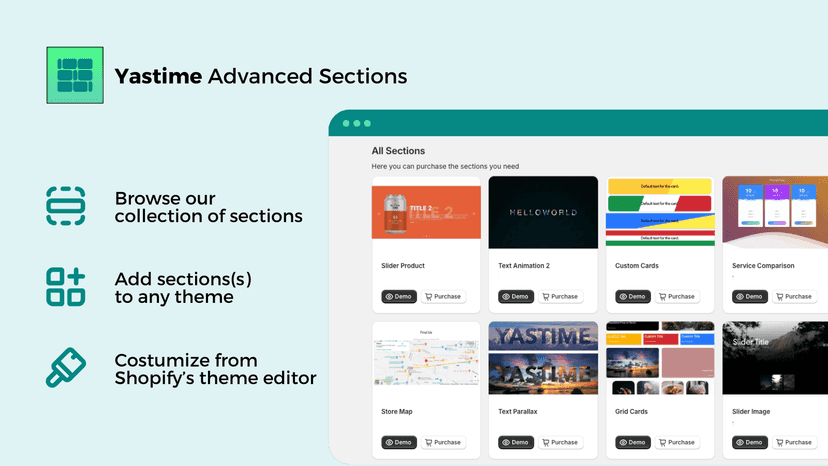Open Demo for Slider Image
This screenshot has height=466, width=828.
[x=750, y=442]
